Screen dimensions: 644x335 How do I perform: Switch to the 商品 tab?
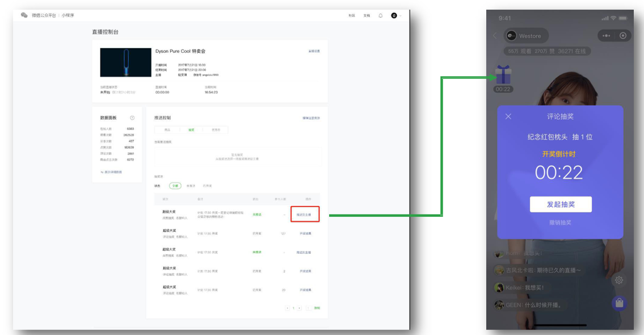(x=167, y=130)
